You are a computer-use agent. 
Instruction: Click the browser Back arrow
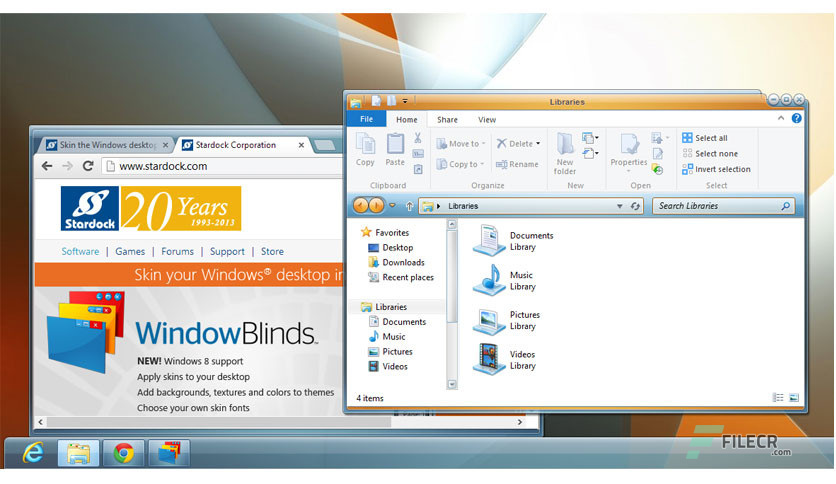tap(47, 166)
